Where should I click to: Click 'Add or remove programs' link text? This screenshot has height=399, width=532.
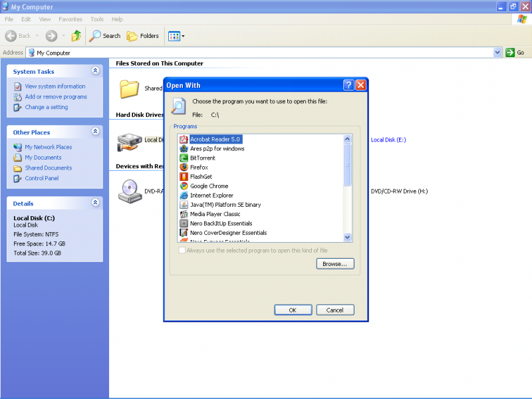[56, 97]
